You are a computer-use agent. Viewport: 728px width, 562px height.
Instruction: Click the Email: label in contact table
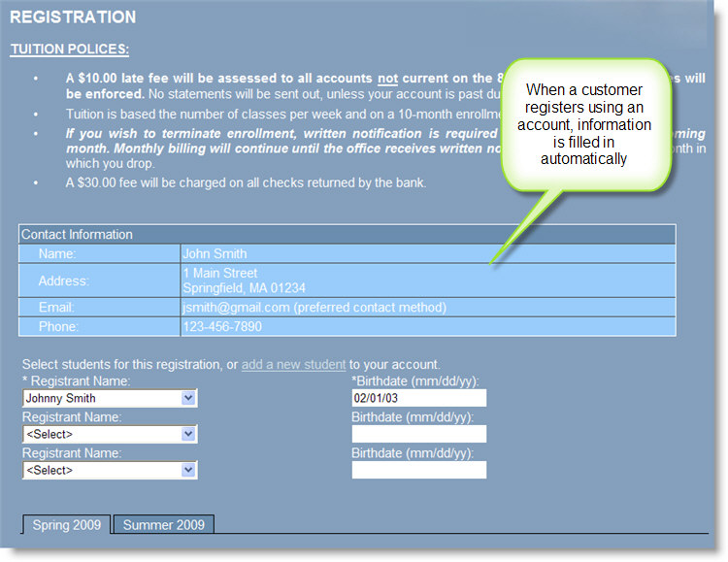tap(56, 308)
